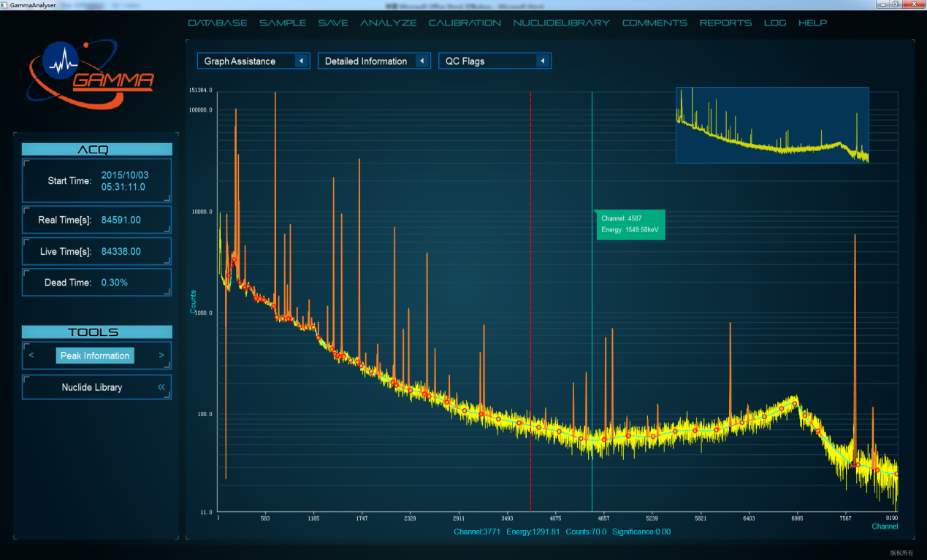
Task: Open the HELP menu
Action: tap(812, 23)
